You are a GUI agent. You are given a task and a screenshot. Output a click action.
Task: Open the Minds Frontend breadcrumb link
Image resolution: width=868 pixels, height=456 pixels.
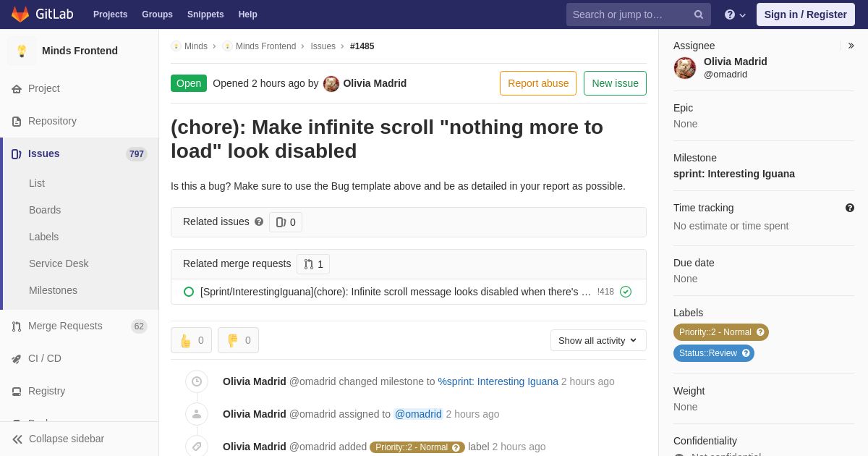click(265, 46)
